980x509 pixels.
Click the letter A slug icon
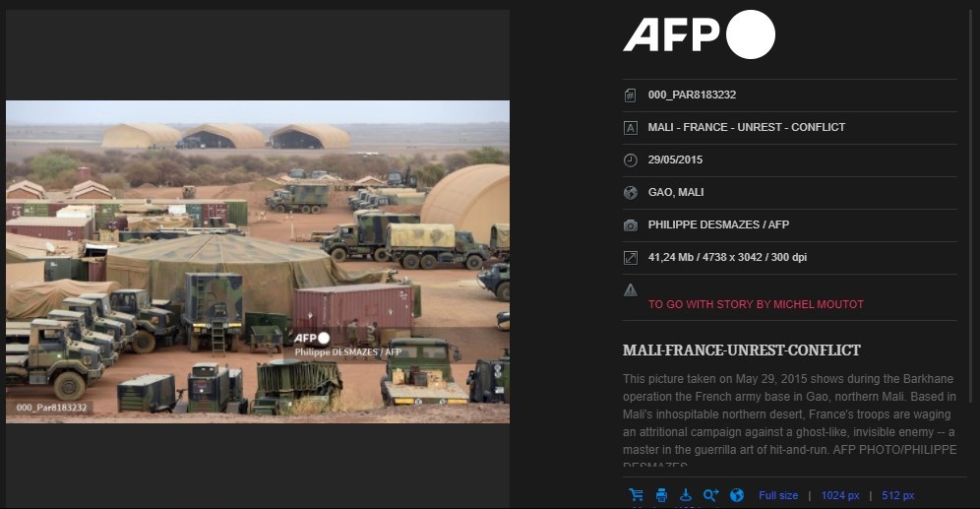631,128
